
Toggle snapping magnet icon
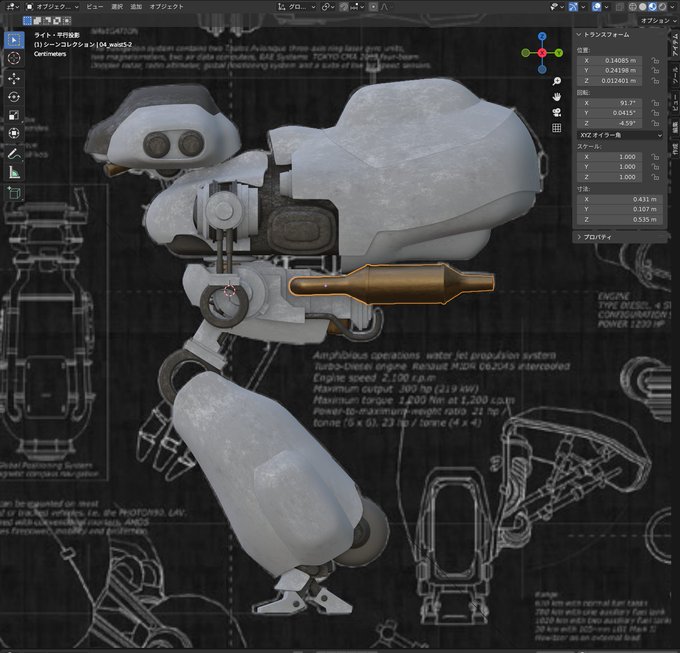coord(344,7)
